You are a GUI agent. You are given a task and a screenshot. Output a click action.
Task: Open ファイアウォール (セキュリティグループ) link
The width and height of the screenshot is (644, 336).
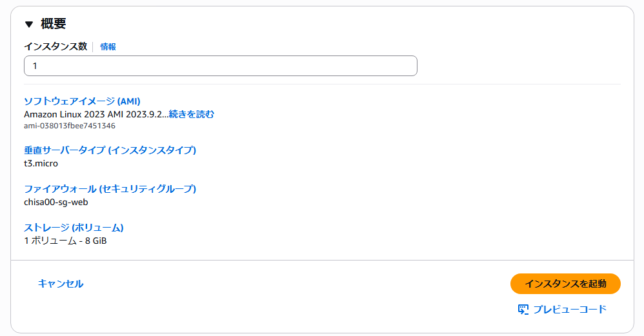(x=110, y=189)
